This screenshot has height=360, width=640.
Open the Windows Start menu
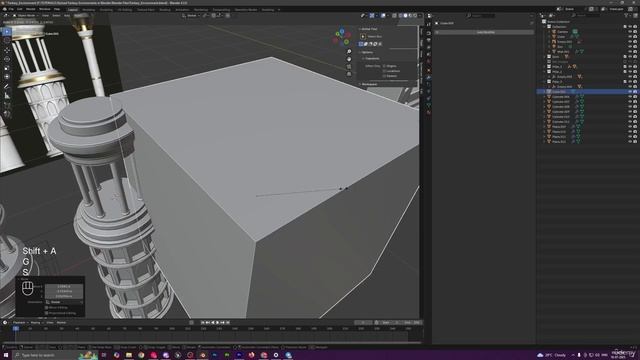pos(6,355)
